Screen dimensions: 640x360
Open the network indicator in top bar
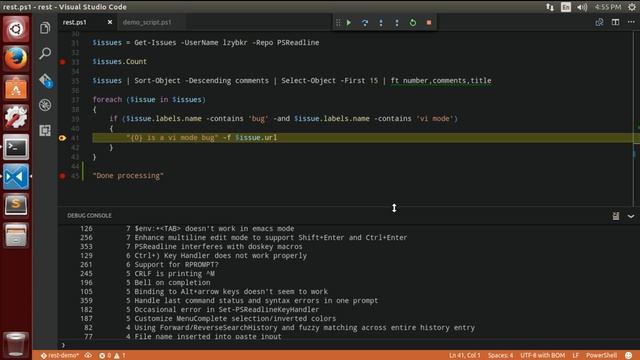pyautogui.click(x=550, y=7)
